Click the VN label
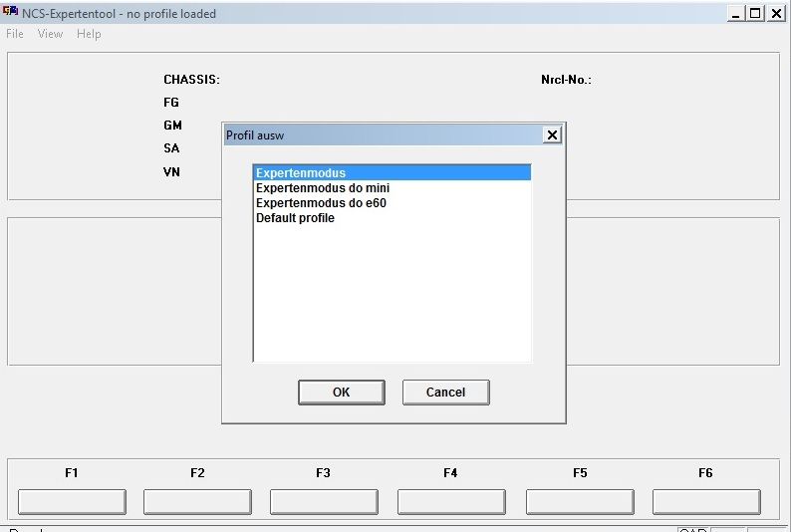This screenshot has width=791, height=532. (171, 172)
